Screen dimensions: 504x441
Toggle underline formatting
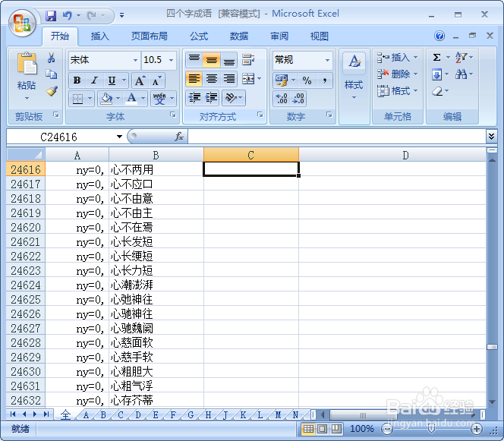pyautogui.click(x=112, y=80)
